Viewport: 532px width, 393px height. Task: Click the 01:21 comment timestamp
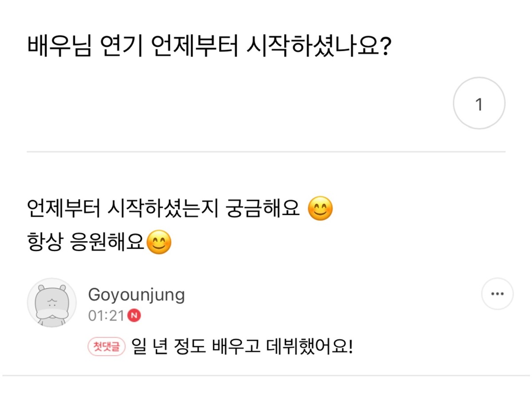(107, 315)
